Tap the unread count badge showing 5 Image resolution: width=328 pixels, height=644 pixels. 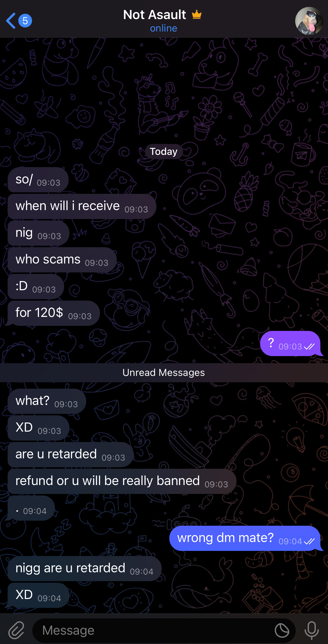[25, 21]
